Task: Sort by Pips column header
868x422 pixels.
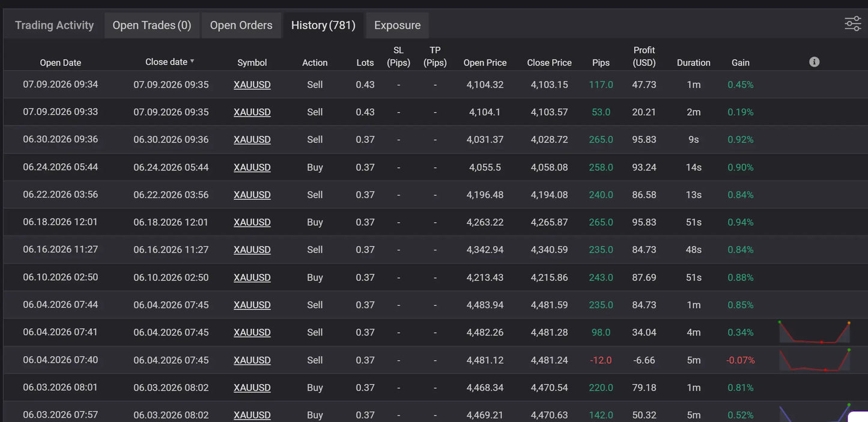Action: pyautogui.click(x=601, y=62)
